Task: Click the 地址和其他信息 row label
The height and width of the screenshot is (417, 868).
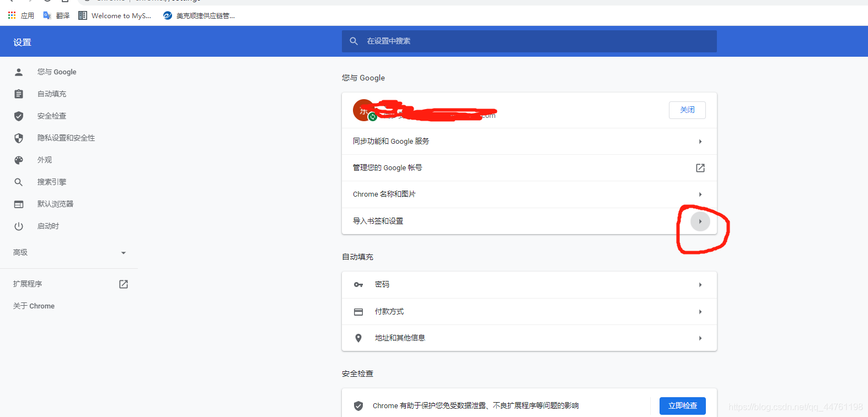Action: tap(400, 338)
